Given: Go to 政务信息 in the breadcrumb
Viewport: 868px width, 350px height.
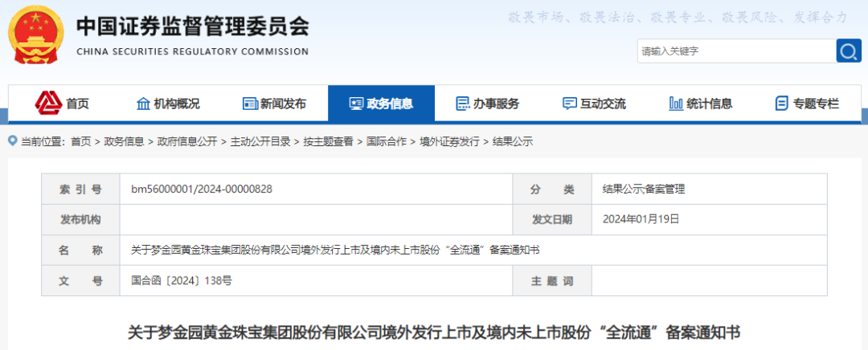Looking at the screenshot, I should [x=124, y=141].
